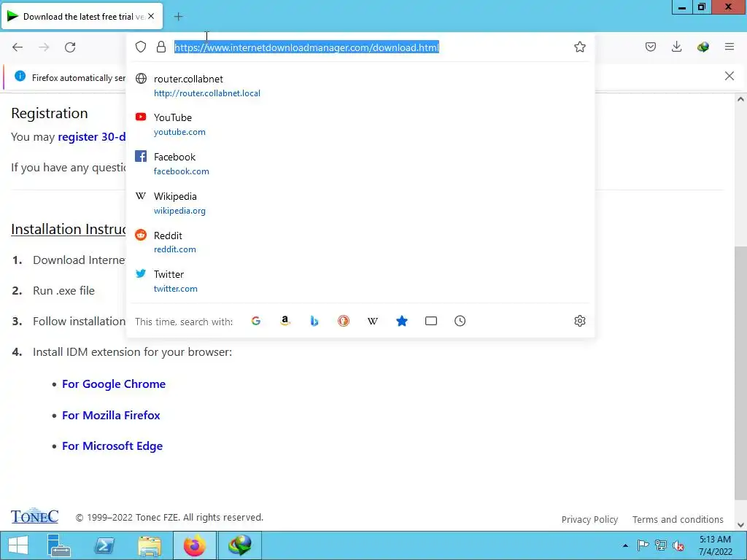
Task: Open the Windows Start menu
Action: (x=18, y=545)
